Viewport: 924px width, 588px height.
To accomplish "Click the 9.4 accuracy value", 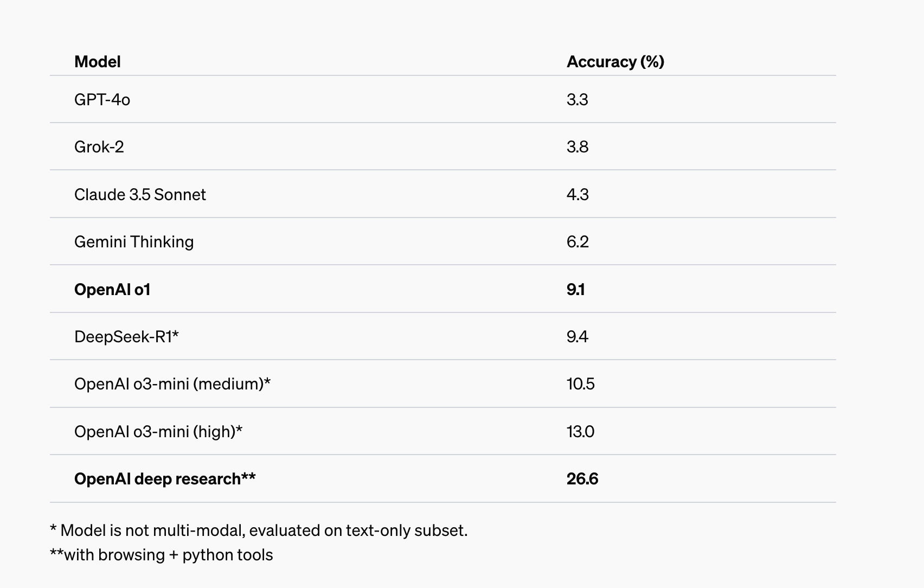I will [578, 337].
